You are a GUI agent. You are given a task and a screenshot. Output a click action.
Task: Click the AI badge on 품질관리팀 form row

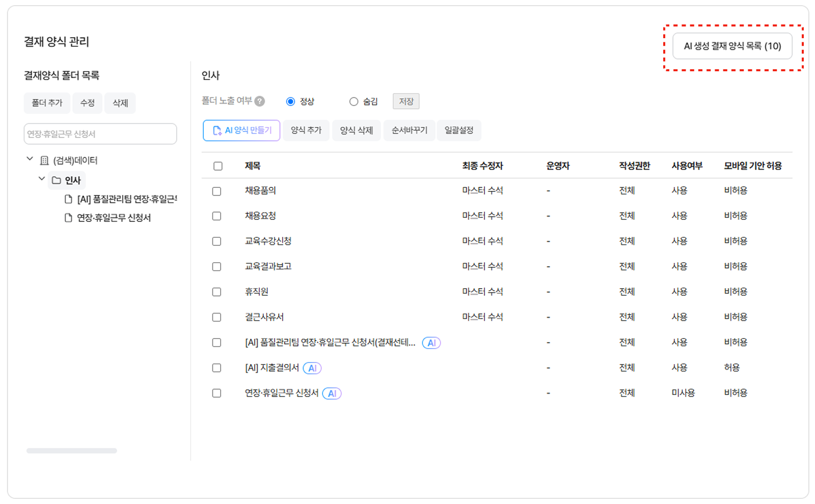point(431,343)
